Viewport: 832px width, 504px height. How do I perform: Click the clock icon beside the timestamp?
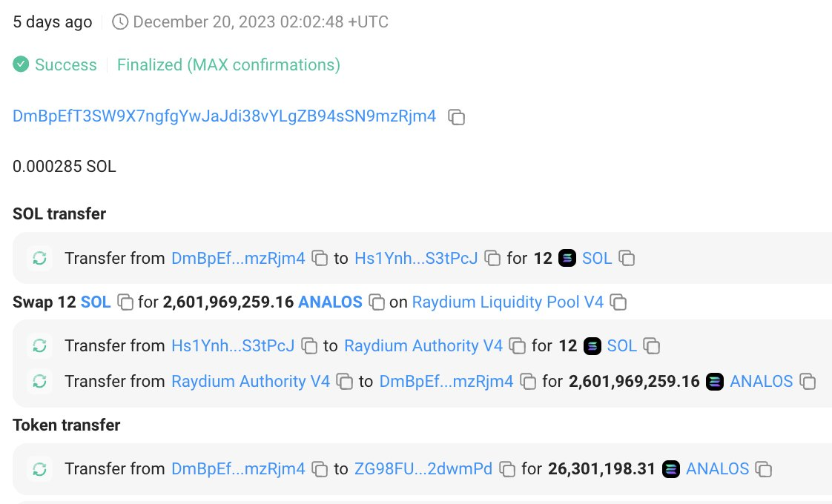tap(120, 21)
